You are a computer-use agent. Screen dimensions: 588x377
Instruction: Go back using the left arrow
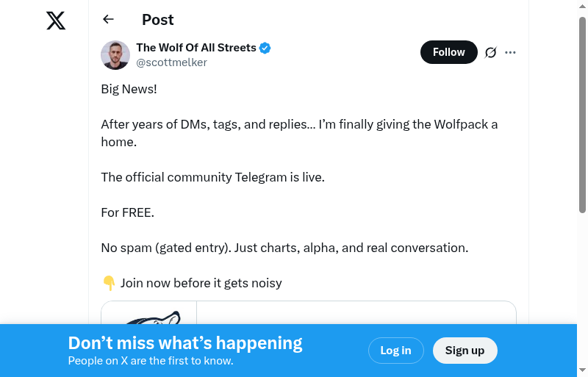pyautogui.click(x=109, y=20)
